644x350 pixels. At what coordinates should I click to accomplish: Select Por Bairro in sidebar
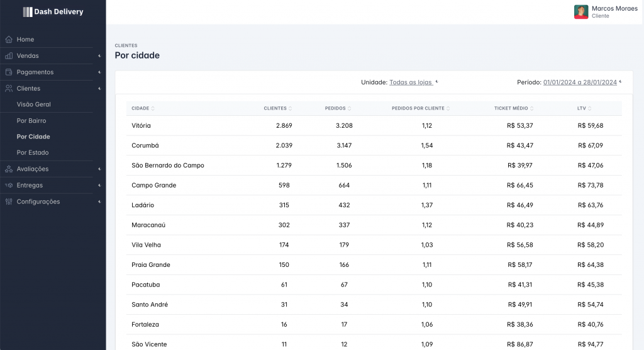pos(31,121)
